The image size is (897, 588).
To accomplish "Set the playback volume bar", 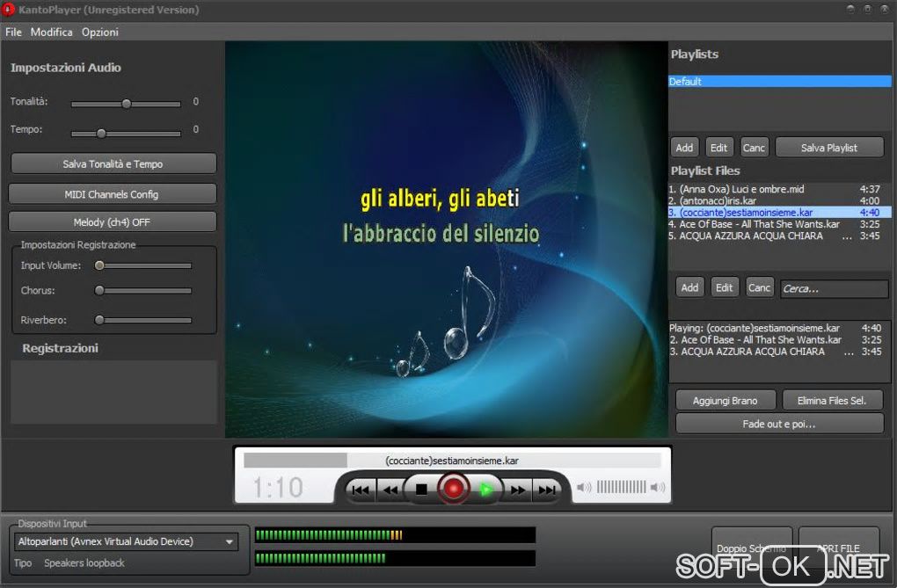I will click(621, 487).
